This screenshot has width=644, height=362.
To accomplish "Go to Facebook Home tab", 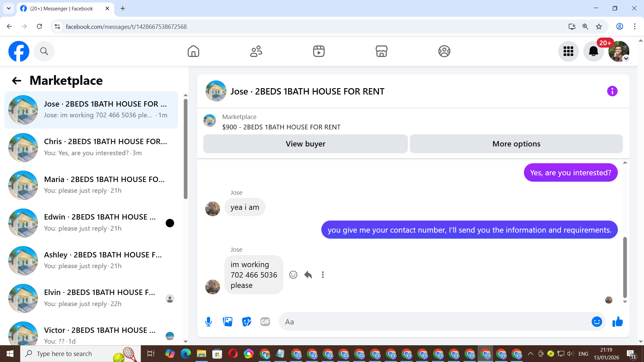I will [x=193, y=51].
